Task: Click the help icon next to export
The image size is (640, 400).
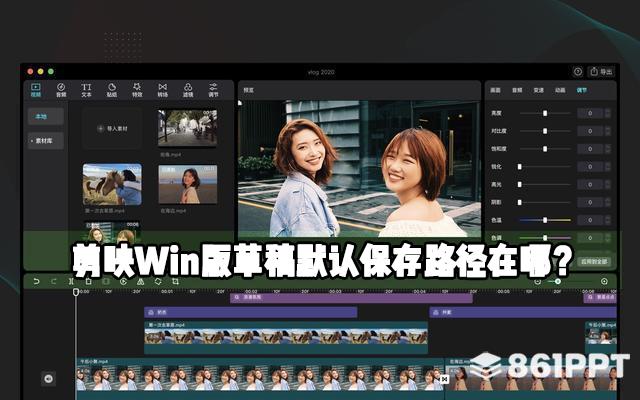Action: [x=578, y=72]
